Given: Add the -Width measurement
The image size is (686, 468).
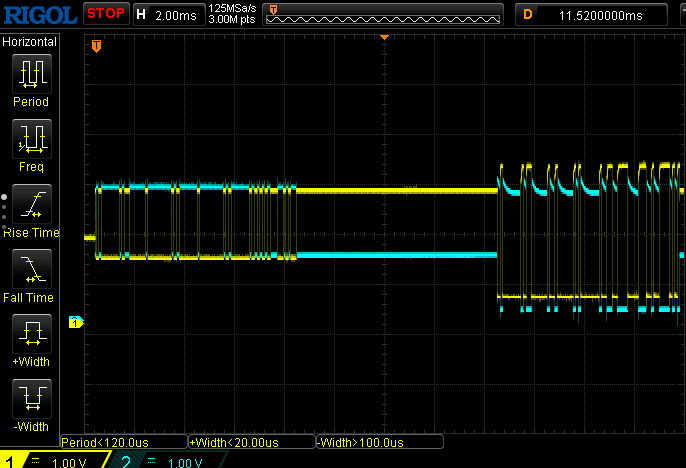Looking at the screenshot, I should [30, 398].
